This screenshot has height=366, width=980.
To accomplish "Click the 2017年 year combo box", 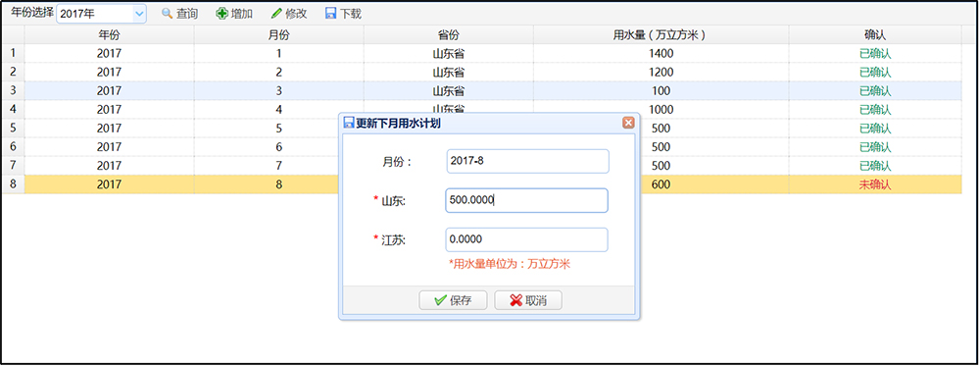I will [x=101, y=13].
